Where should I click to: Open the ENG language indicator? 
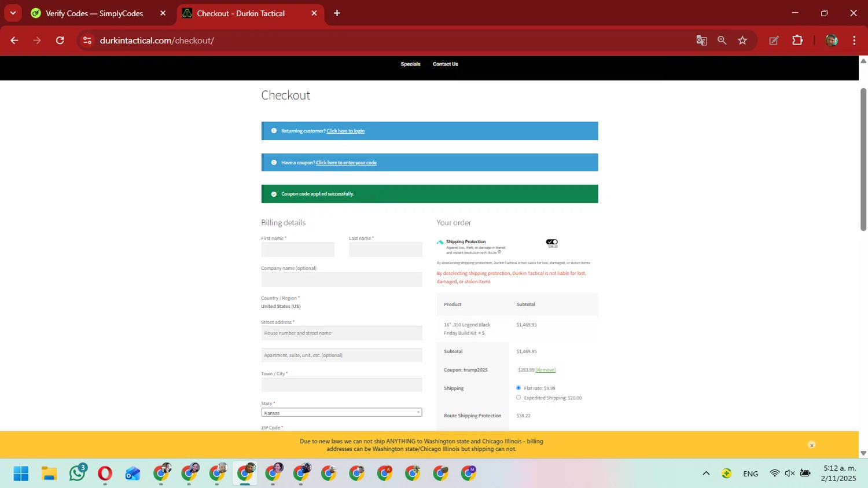751,474
